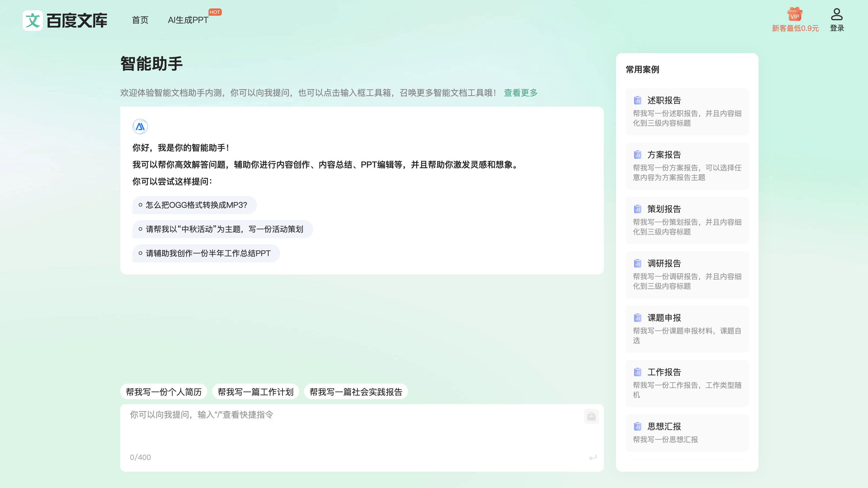Open the VIP gift promotion icon
Image resolution: width=868 pixels, height=488 pixels.
click(795, 14)
